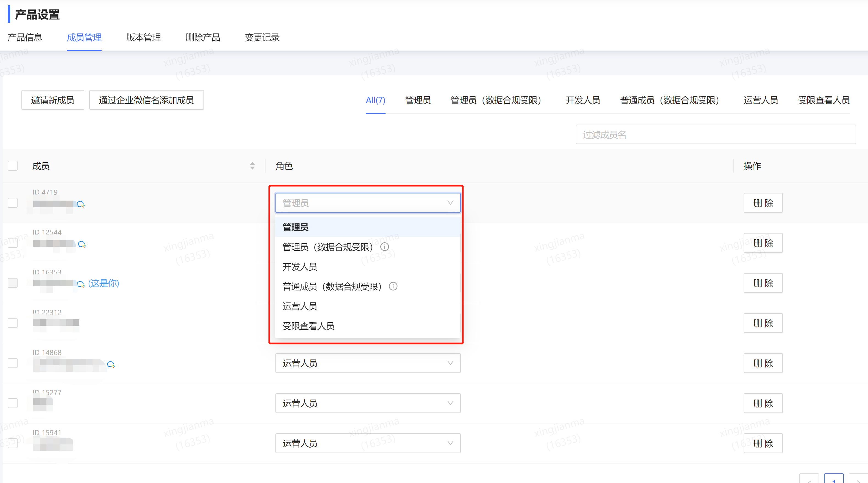Select 运营人员 in the dropdown list
The image size is (868, 483).
(368, 306)
